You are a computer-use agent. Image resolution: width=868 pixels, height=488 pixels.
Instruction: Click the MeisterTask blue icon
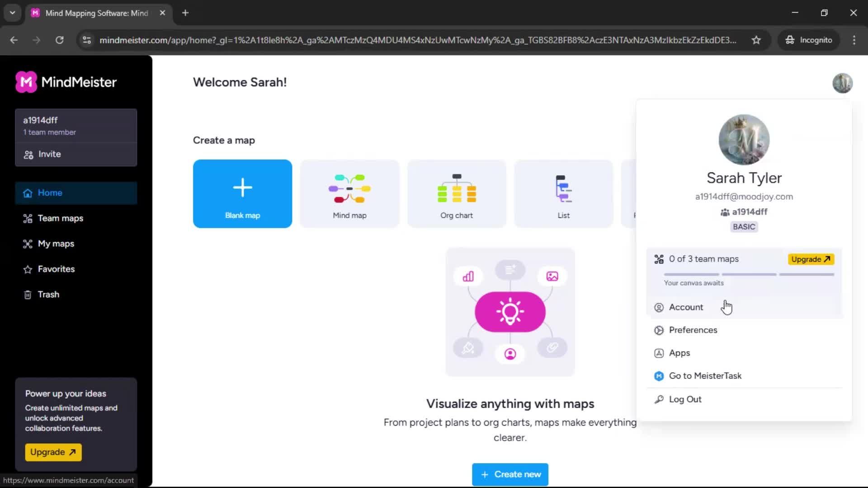click(659, 376)
